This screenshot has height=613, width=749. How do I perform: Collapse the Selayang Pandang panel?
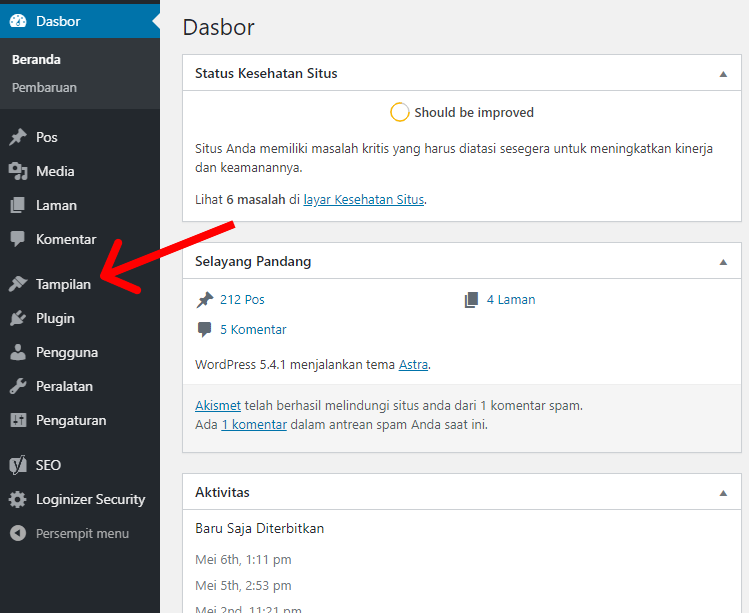723,262
